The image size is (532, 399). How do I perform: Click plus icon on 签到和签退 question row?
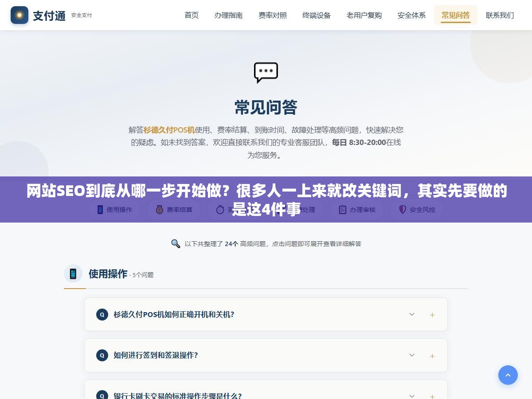point(432,356)
